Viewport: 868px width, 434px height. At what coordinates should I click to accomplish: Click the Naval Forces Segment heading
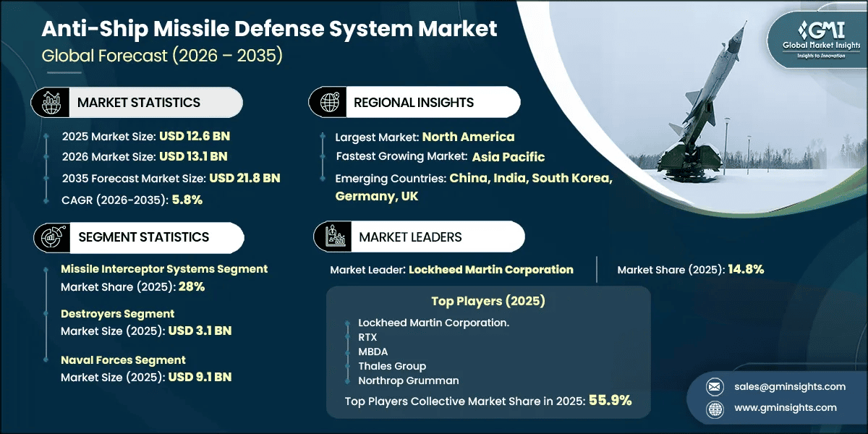123,359
